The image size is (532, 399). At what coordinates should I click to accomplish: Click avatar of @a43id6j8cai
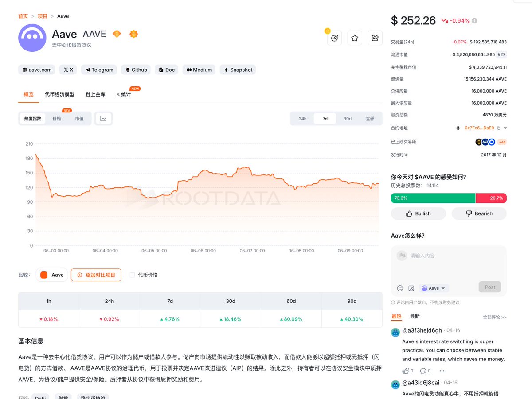click(x=395, y=384)
